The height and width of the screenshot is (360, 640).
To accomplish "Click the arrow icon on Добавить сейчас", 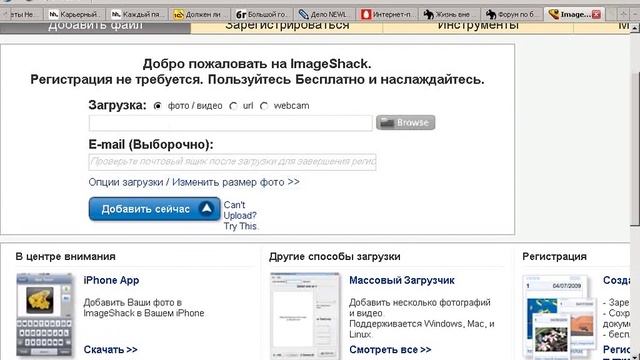I will coord(207,209).
